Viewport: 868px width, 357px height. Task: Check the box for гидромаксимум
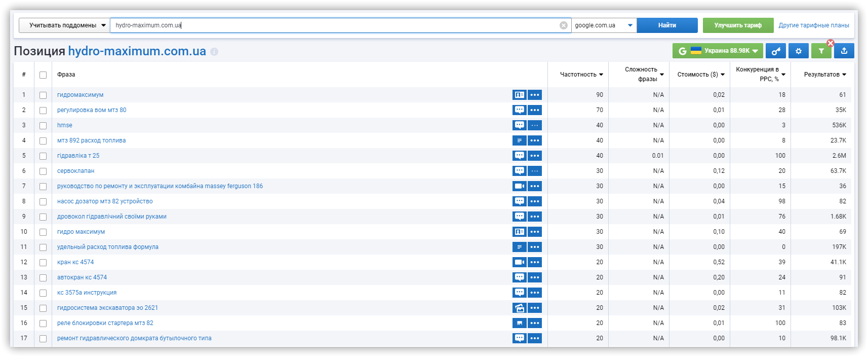tap(43, 95)
